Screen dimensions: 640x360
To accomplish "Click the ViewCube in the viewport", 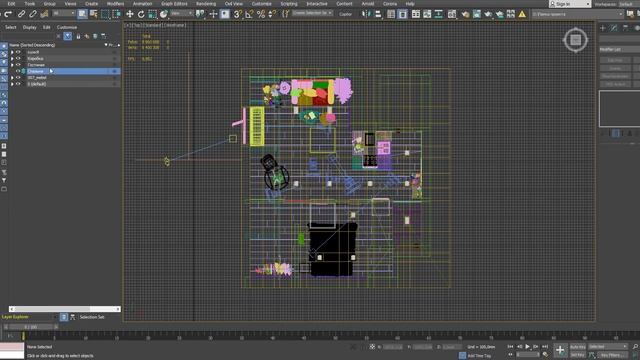I will pos(576,40).
